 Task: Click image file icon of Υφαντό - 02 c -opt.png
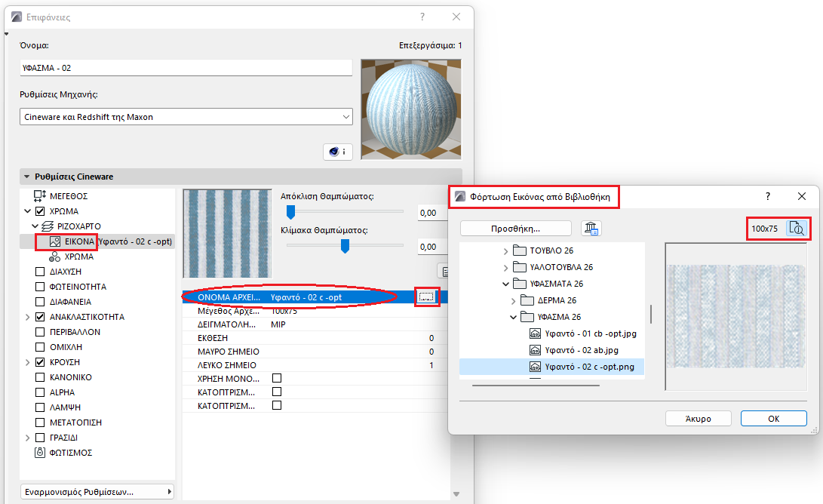click(x=535, y=367)
